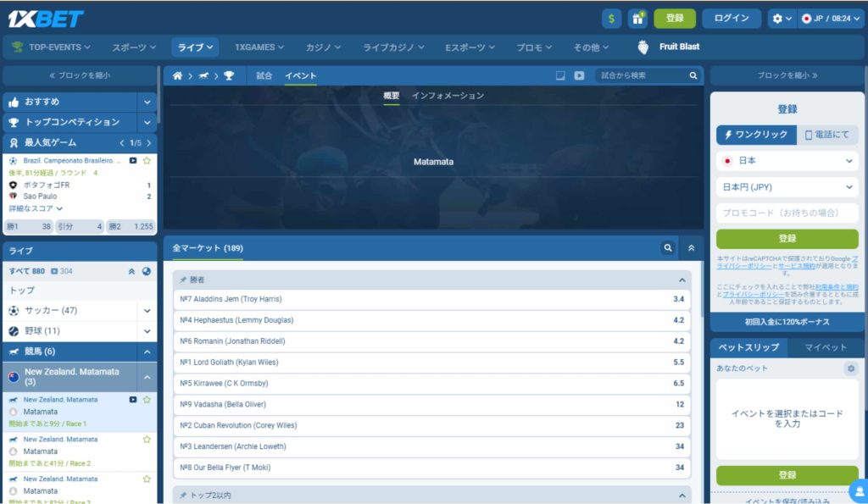Bet on Nº7 Aladdins Jem at 3.4

coord(431,299)
